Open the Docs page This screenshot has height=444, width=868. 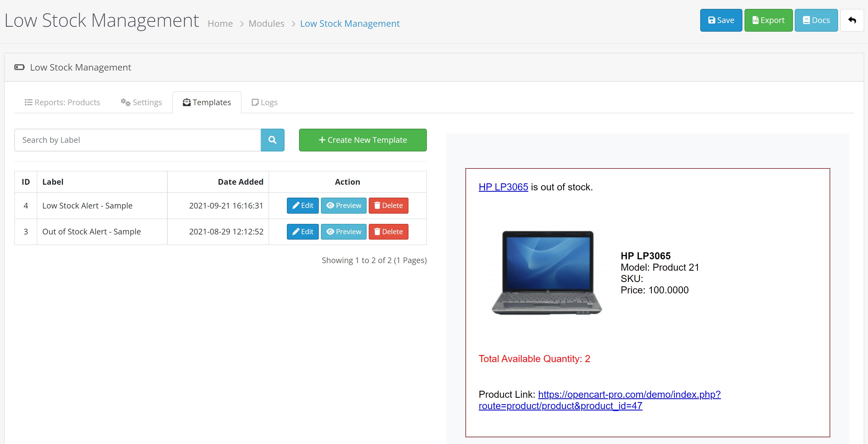pos(816,20)
